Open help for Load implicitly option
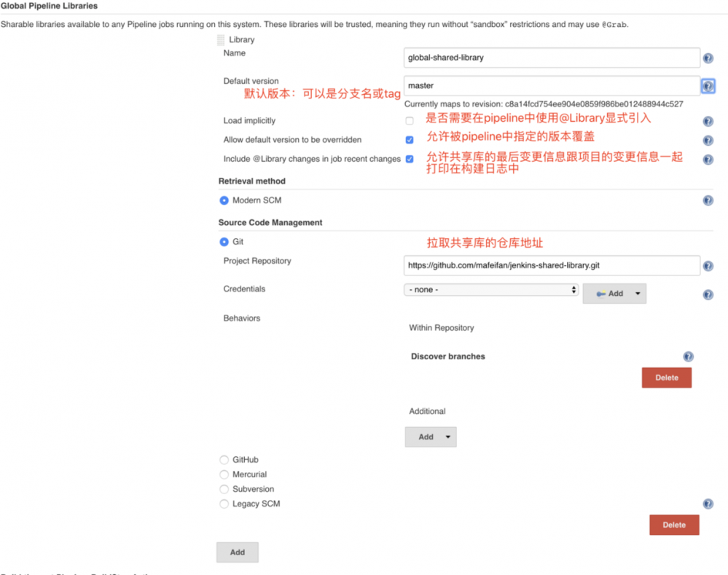Screen dimensions: 728x575 (x=708, y=122)
